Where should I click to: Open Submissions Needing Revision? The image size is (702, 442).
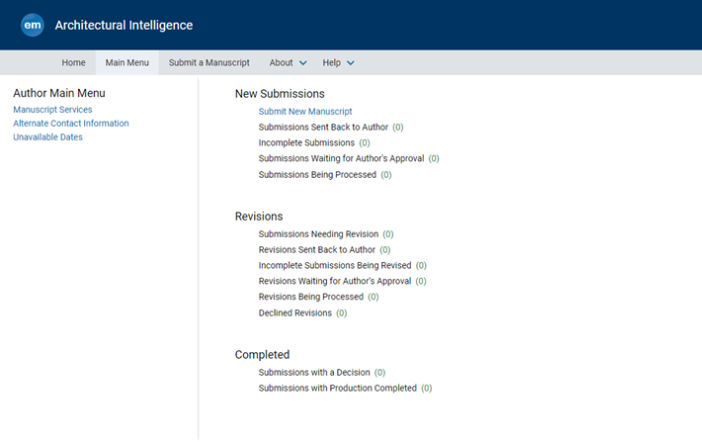tap(318, 234)
